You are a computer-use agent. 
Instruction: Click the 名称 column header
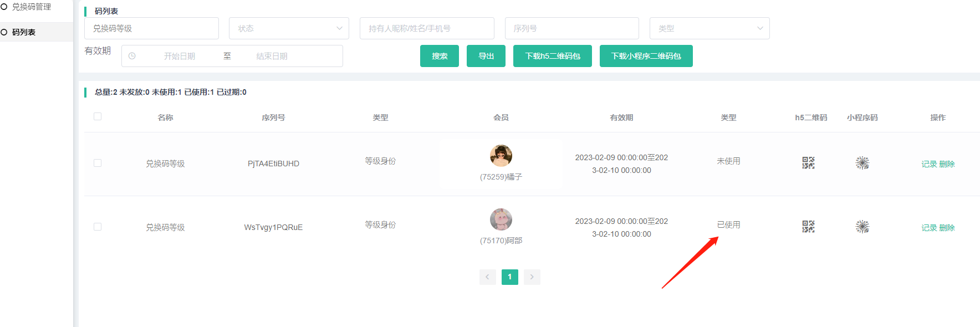(165, 117)
